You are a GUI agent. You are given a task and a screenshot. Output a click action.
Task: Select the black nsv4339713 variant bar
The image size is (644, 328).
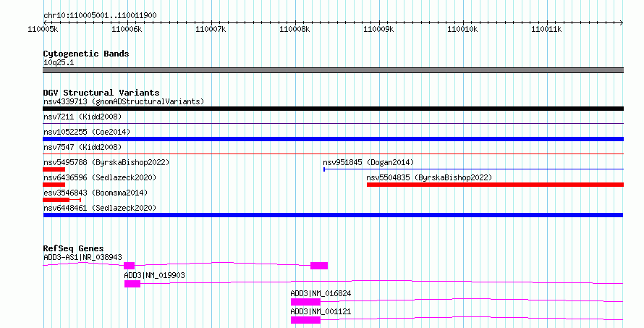[x=333, y=109]
